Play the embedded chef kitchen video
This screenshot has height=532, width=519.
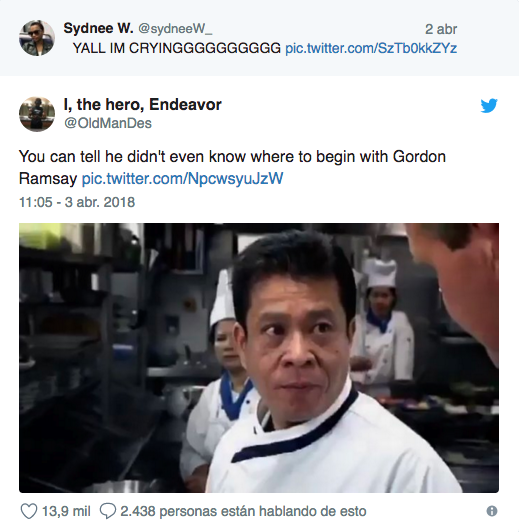259,358
